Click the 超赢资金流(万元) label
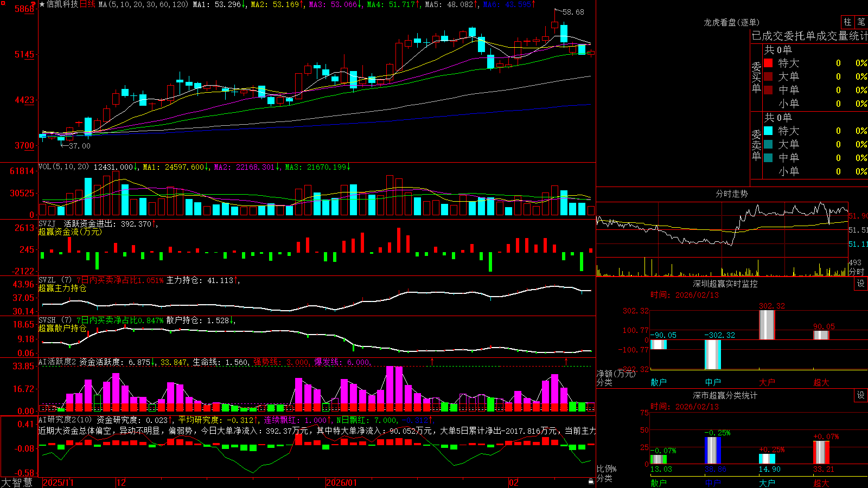 point(70,232)
